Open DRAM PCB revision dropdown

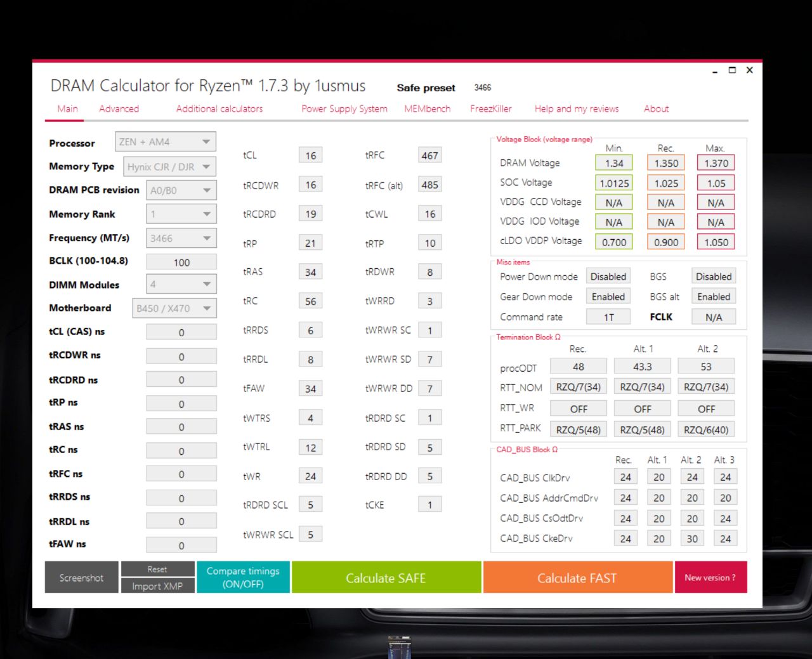point(181,190)
